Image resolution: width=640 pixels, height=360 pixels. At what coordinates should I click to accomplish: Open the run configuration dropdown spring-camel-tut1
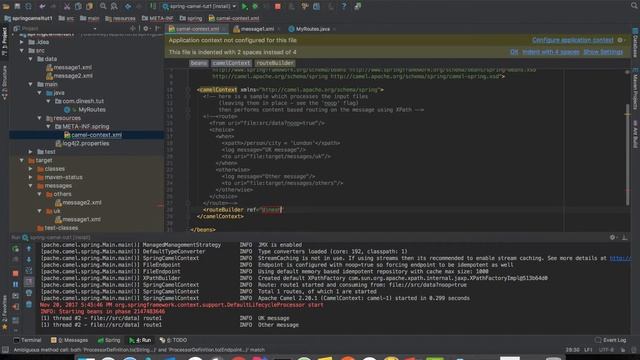[200, 6]
